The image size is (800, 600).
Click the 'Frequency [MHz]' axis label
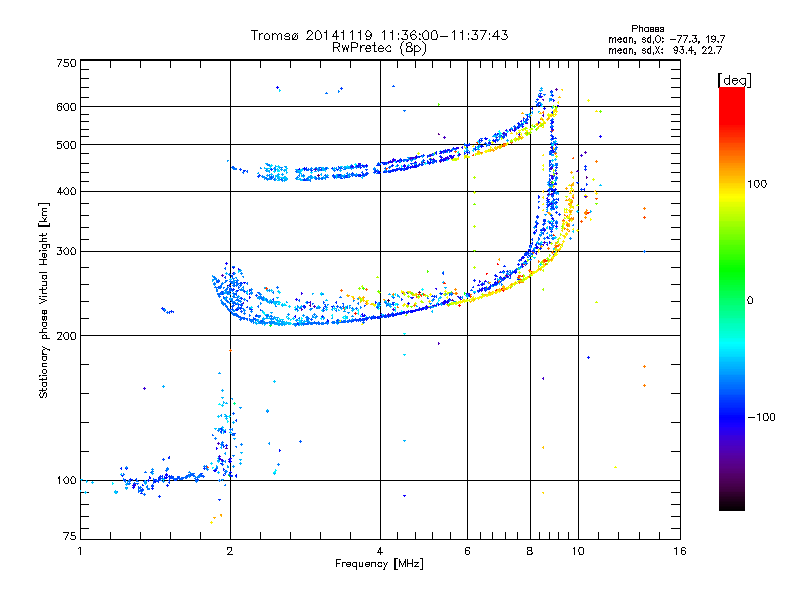click(379, 564)
